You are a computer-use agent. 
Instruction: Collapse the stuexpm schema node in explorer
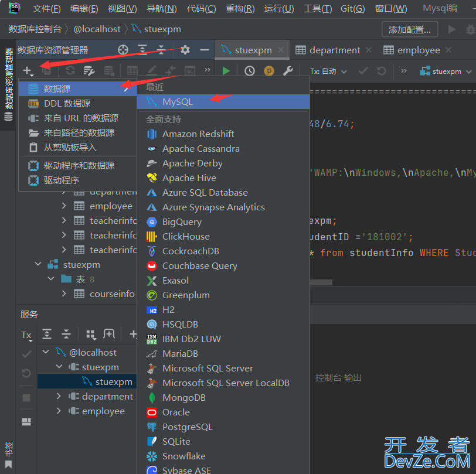pos(38,264)
